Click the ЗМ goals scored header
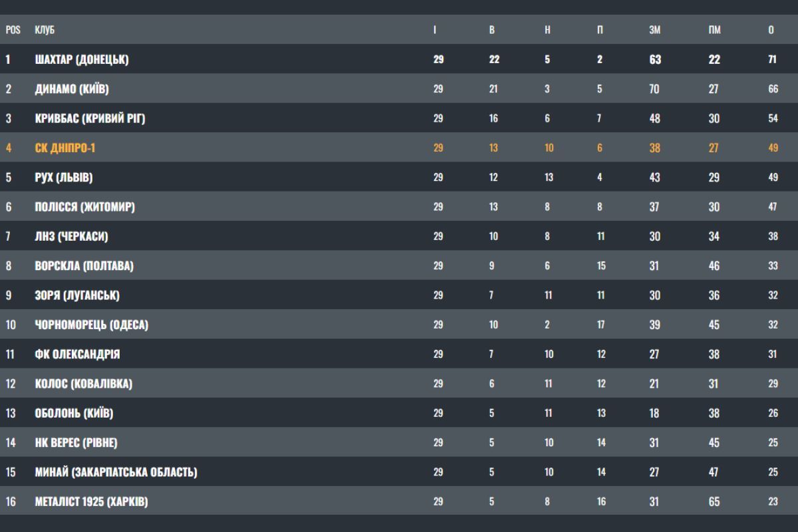 point(654,30)
